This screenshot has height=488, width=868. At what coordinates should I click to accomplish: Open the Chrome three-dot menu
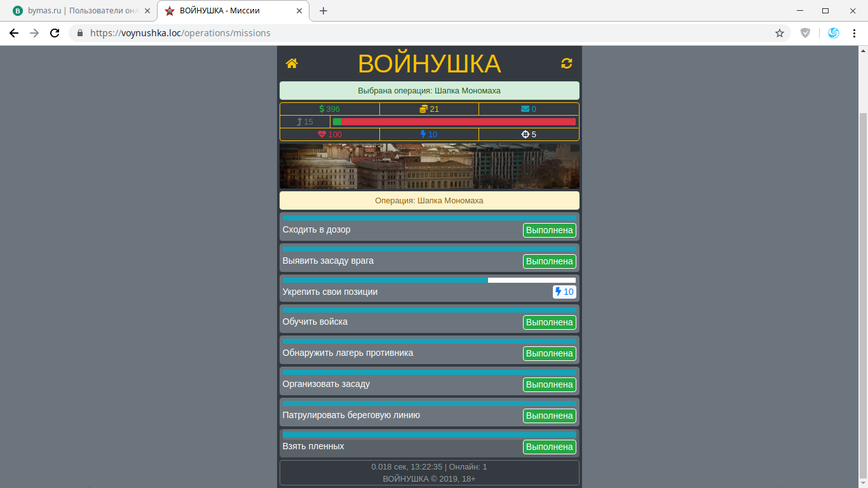pyautogui.click(x=853, y=33)
